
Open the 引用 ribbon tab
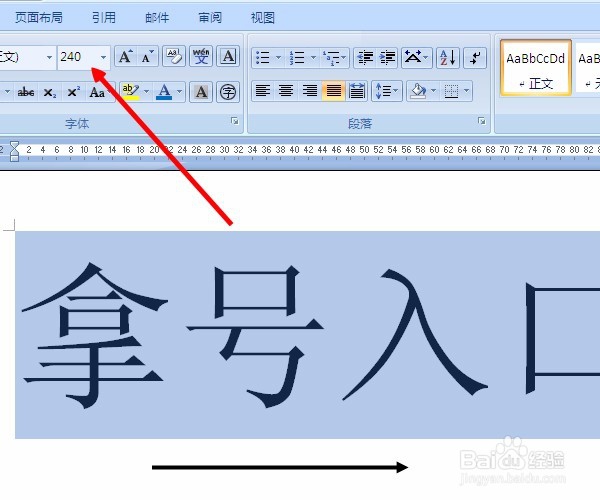tap(104, 18)
